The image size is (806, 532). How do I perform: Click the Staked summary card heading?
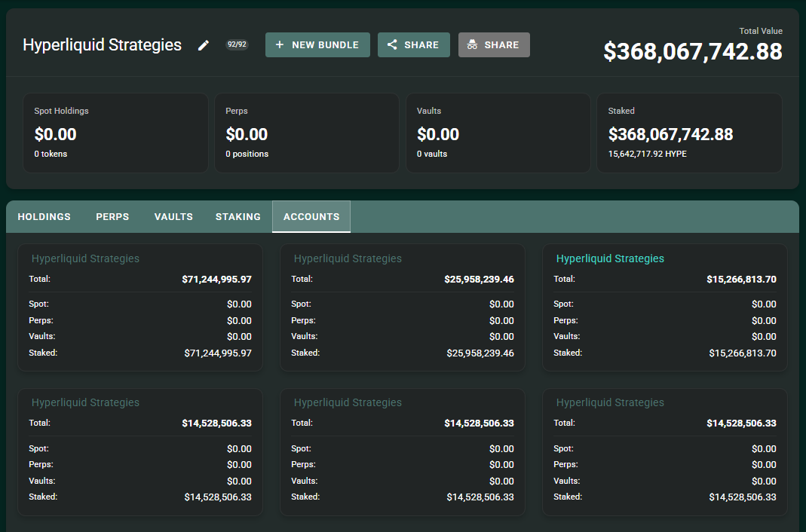point(621,111)
